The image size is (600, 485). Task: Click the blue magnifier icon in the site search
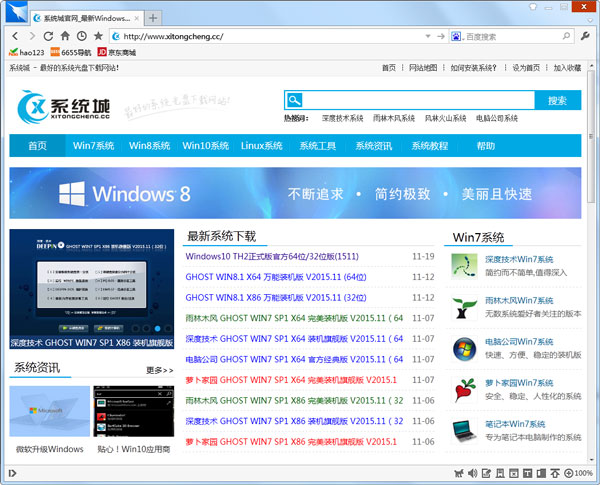(294, 100)
